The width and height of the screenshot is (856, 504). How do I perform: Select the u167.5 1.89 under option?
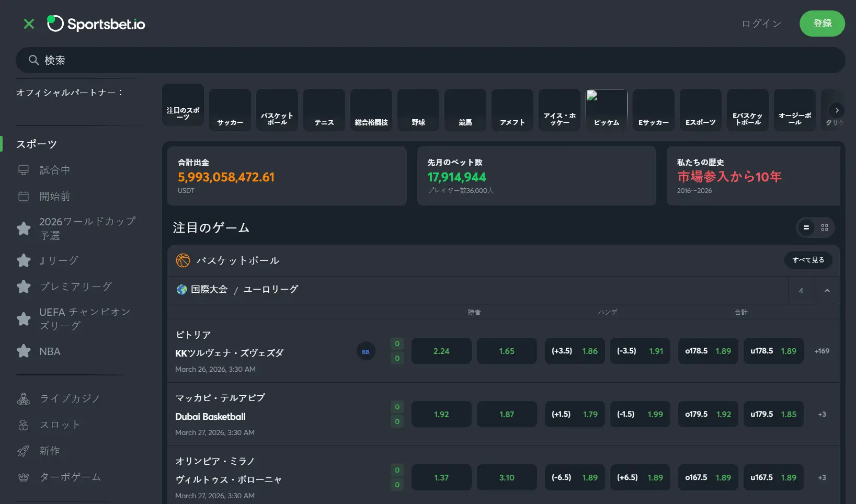773,477
